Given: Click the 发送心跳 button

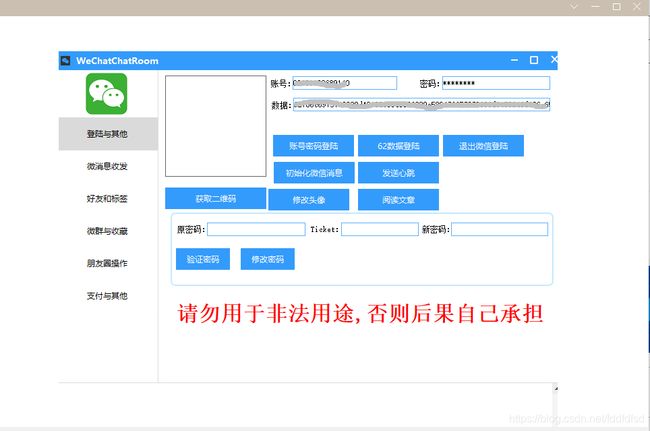Looking at the screenshot, I should [x=398, y=173].
